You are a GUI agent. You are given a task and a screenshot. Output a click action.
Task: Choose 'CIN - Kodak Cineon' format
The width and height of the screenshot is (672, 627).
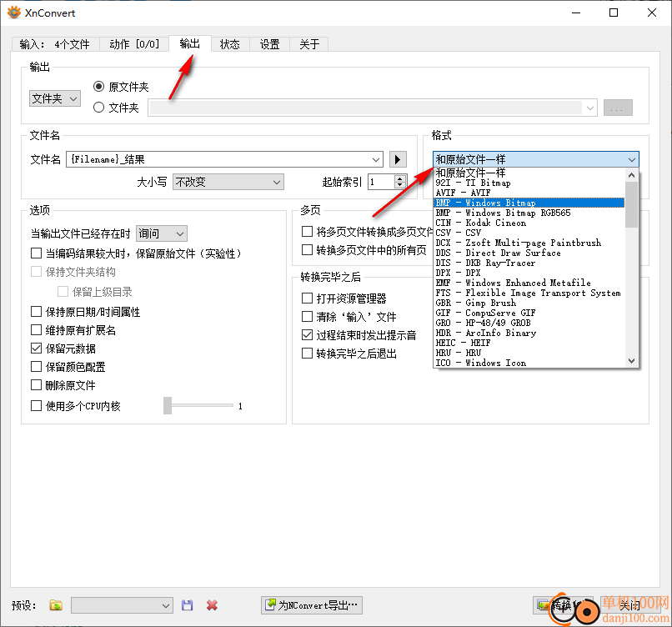pos(529,223)
